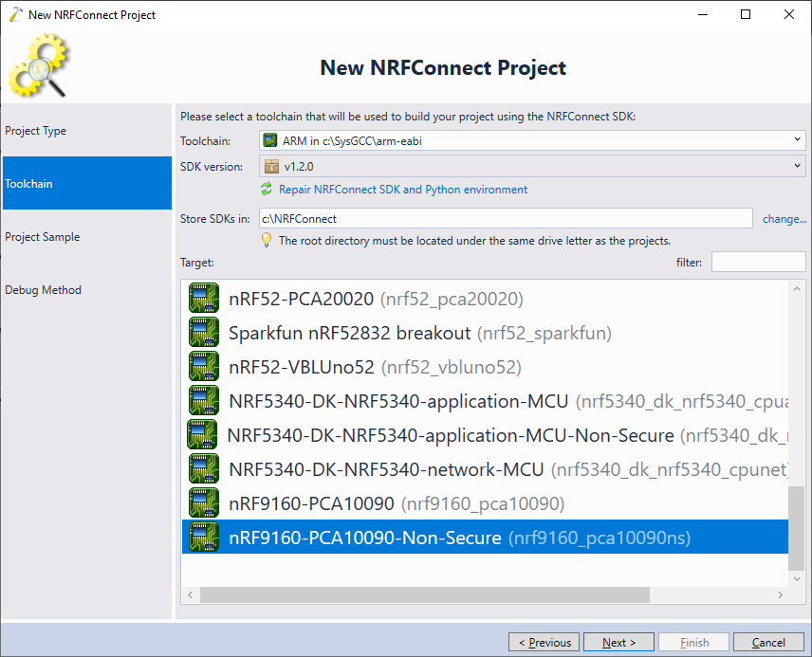Image resolution: width=812 pixels, height=657 pixels.
Task: Click the package icon in SDK version combo
Action: [271, 166]
